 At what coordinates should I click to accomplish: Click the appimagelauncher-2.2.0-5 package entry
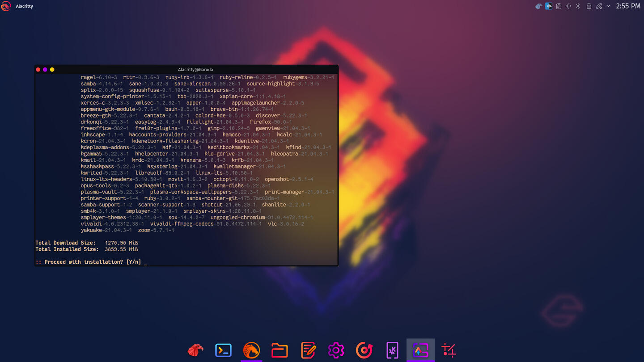coord(267,103)
